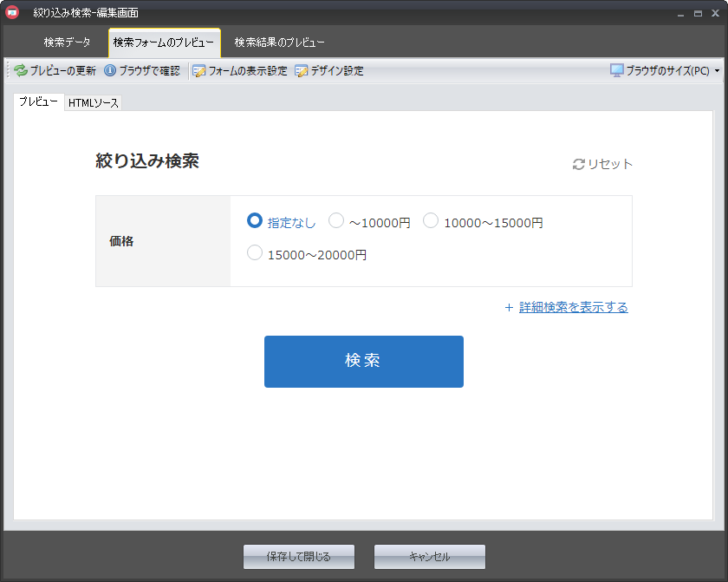This screenshot has width=728, height=582.
Task: Expand the ブラウザのサイズ(PC) dropdown arrow
Action: click(717, 71)
